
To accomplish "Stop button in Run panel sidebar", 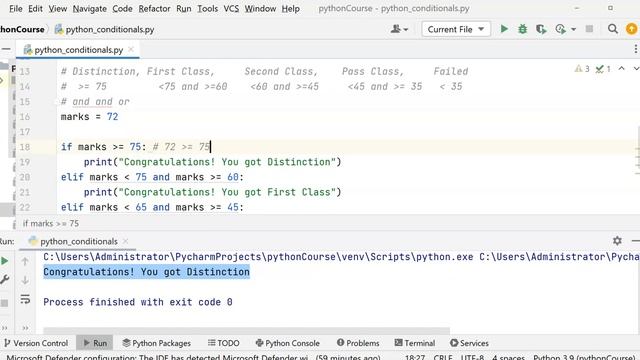I will pos(4,303).
